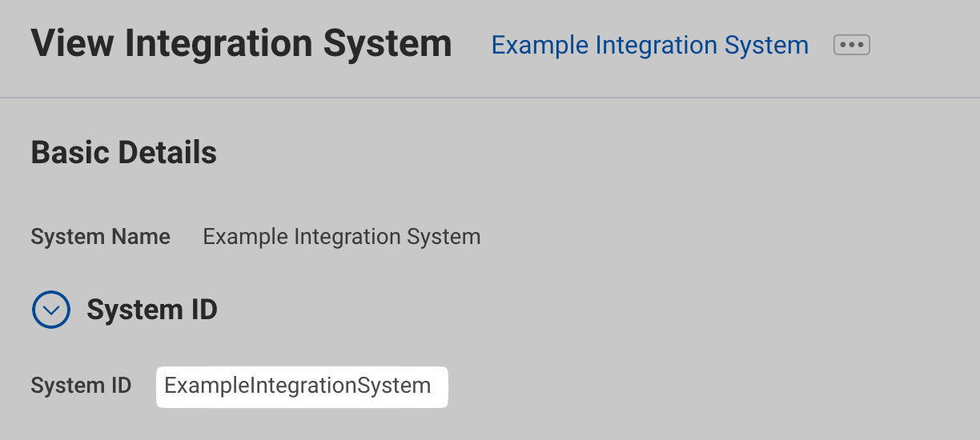Image resolution: width=980 pixels, height=440 pixels.
Task: Click the ExampleIntegrationSystem System ID value
Action: tap(298, 386)
